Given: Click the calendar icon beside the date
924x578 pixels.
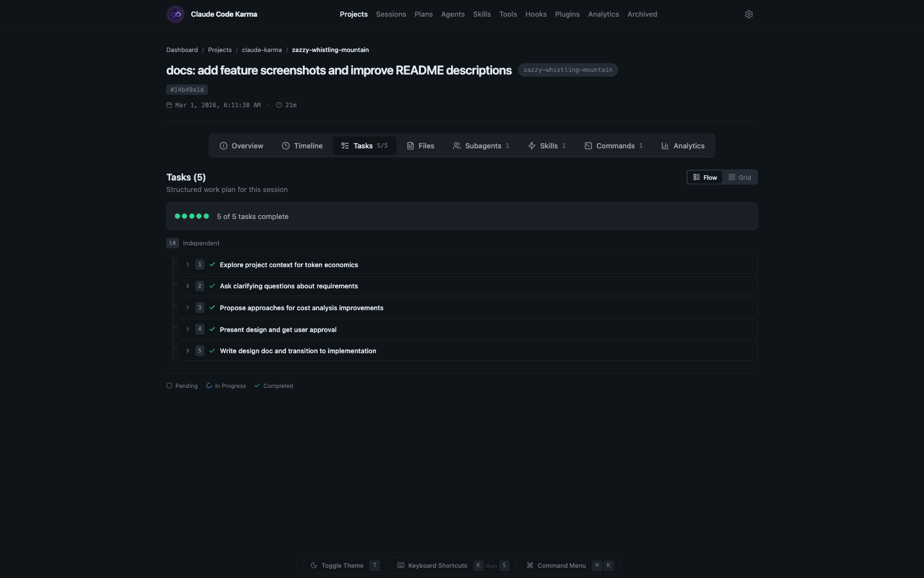Looking at the screenshot, I should [x=169, y=105].
